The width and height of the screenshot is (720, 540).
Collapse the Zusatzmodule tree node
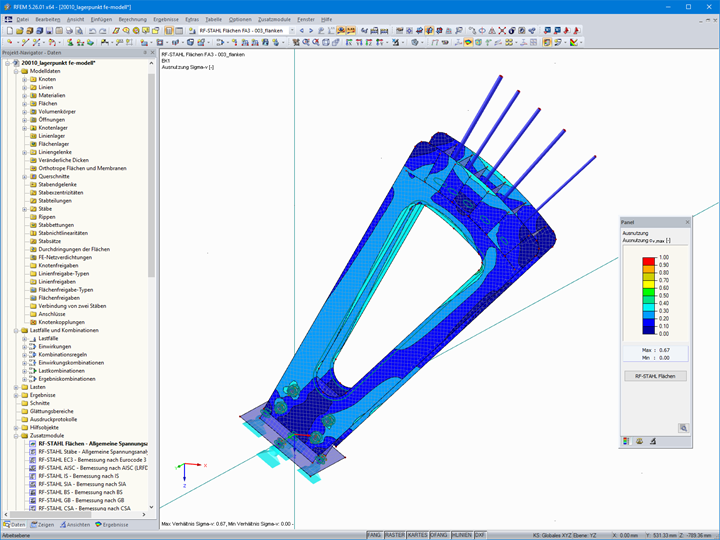(16, 436)
